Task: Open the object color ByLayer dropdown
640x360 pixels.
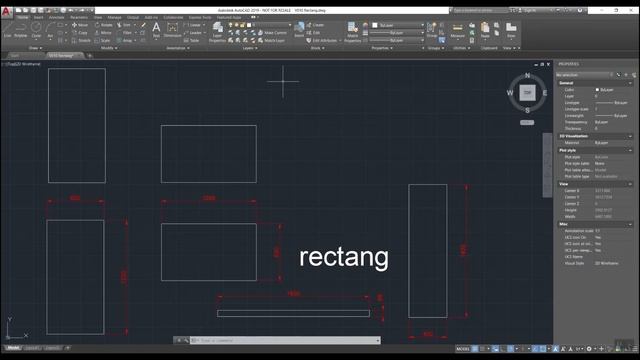Action: click(398, 25)
